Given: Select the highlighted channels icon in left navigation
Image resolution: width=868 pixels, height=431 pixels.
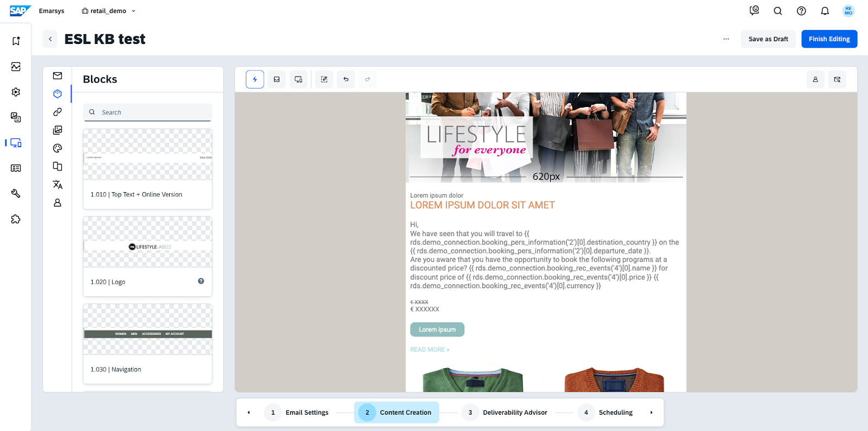Looking at the screenshot, I should (x=16, y=143).
